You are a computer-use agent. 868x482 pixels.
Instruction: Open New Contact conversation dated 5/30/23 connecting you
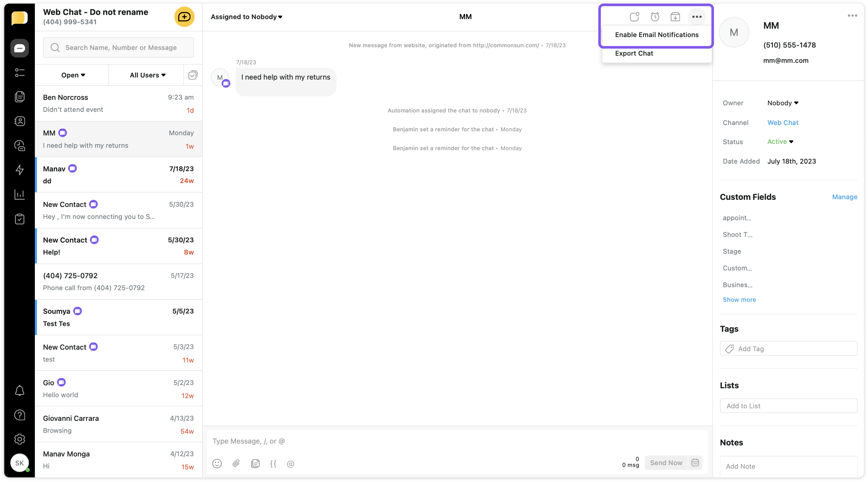(118, 210)
